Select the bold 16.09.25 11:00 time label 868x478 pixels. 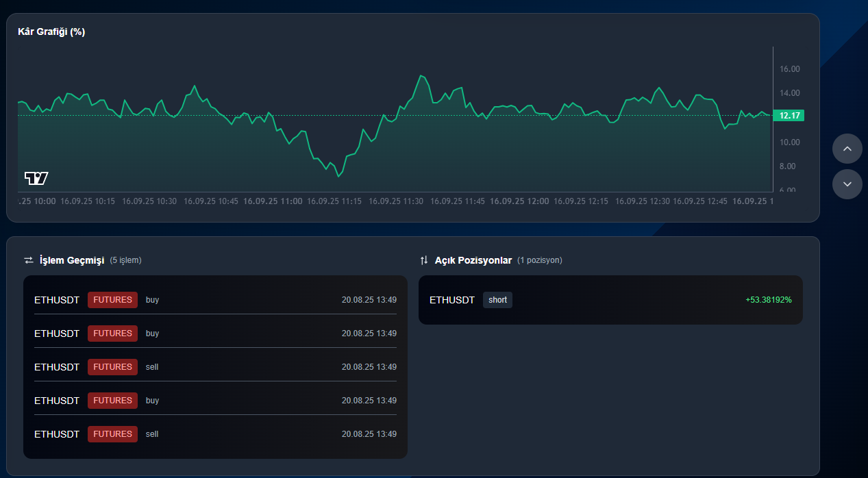point(273,201)
